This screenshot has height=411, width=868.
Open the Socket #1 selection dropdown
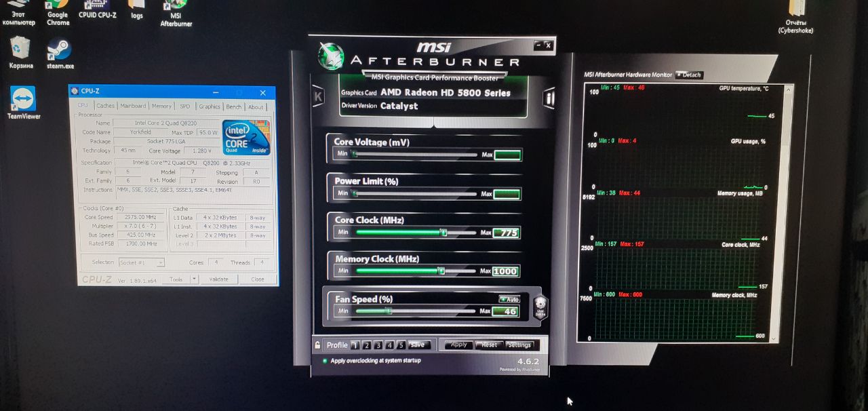click(x=142, y=262)
